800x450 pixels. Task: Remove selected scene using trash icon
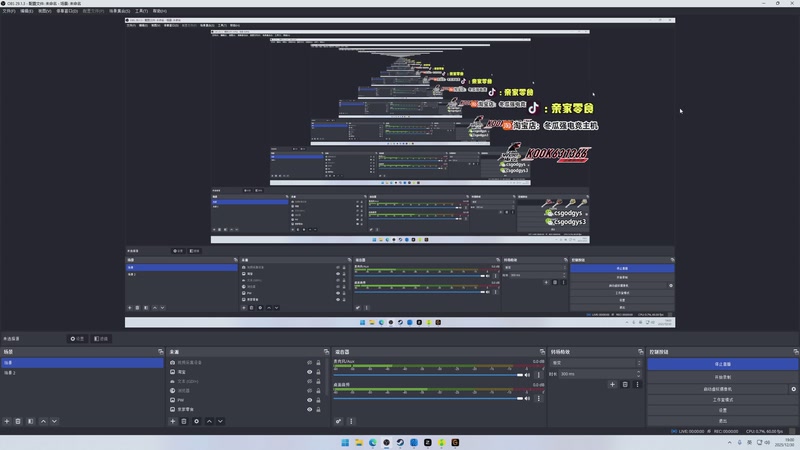click(x=18, y=421)
